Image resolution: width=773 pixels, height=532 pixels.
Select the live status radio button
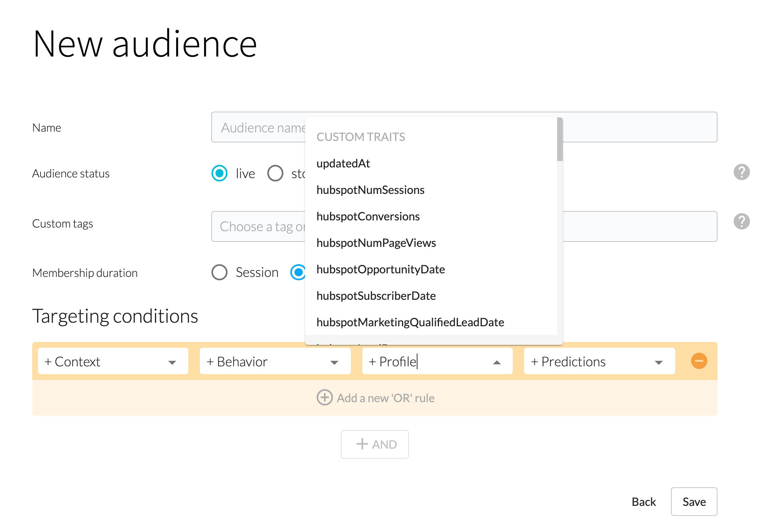pyautogui.click(x=219, y=174)
